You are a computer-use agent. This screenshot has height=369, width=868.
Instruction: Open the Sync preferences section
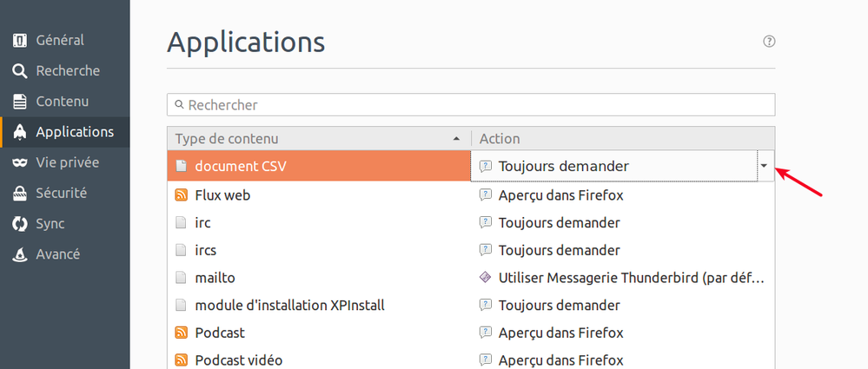click(50, 223)
